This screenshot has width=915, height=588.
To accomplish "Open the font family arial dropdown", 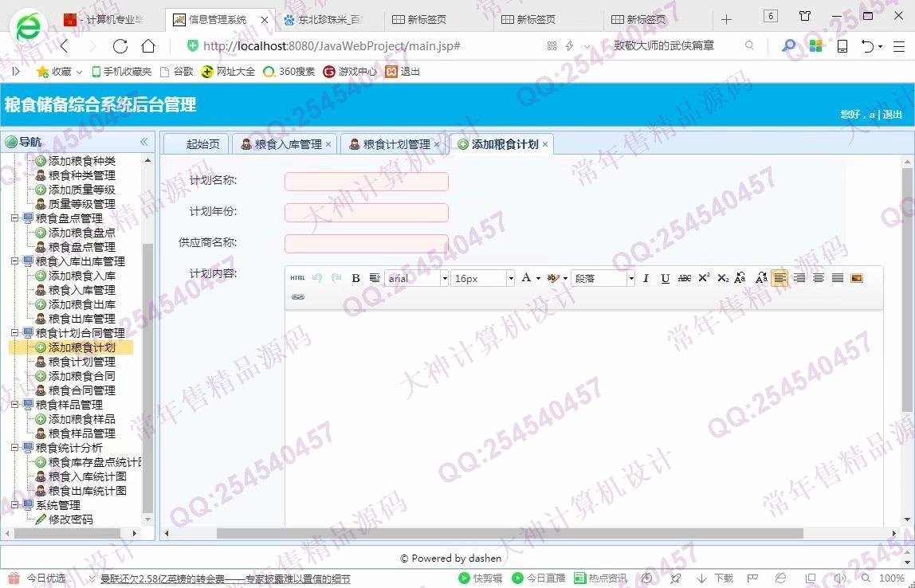I will [x=445, y=278].
